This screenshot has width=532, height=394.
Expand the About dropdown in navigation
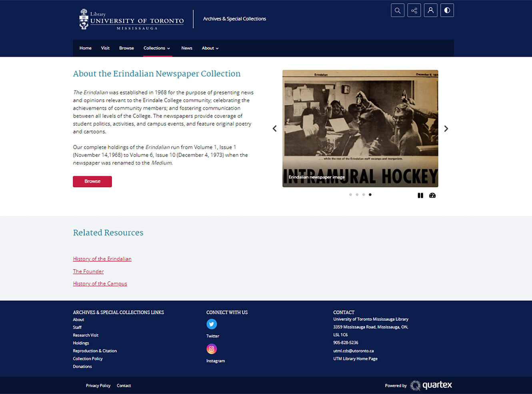(x=210, y=48)
